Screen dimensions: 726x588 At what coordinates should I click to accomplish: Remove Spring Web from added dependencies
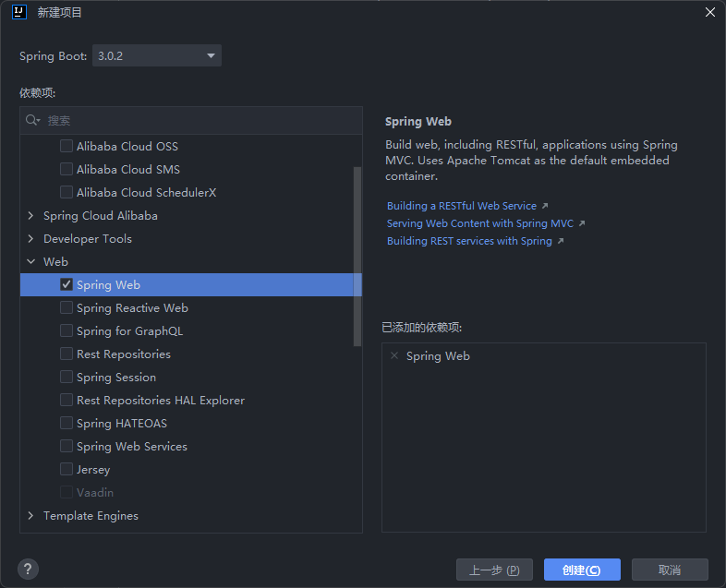tap(394, 355)
